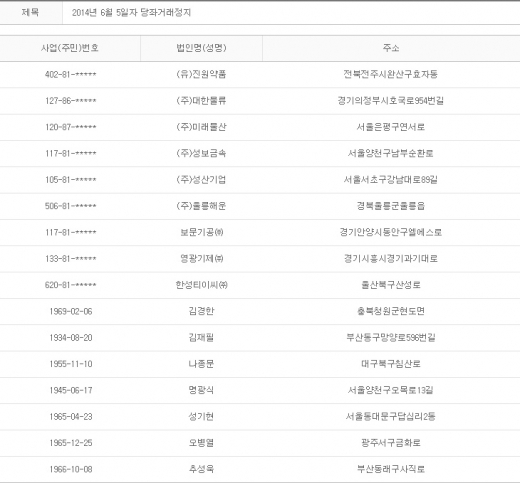This screenshot has height=483, width=520.
Task: Click address '부산동래구사직로'
Action: 391,469
